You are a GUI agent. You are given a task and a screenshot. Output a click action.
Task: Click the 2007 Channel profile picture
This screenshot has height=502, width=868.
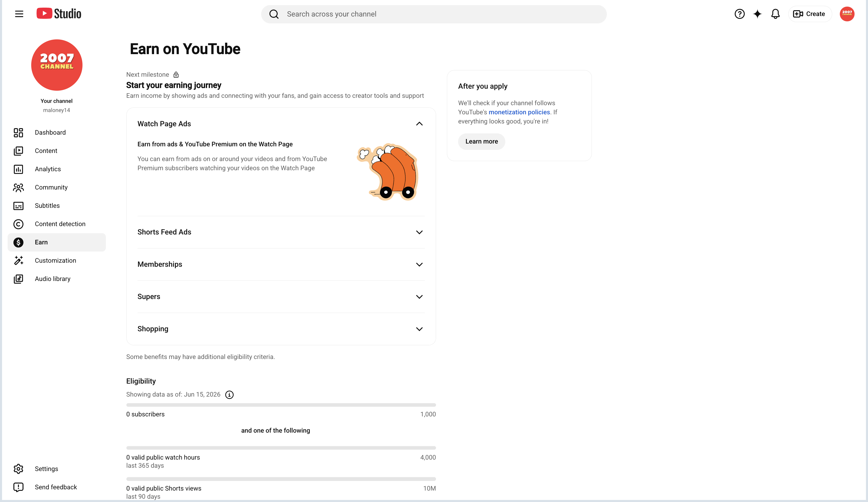pyautogui.click(x=57, y=65)
